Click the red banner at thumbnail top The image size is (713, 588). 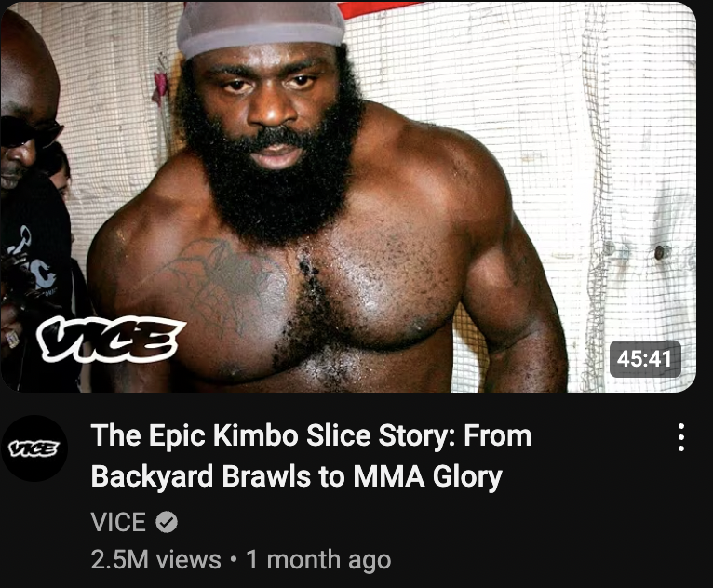380,9
